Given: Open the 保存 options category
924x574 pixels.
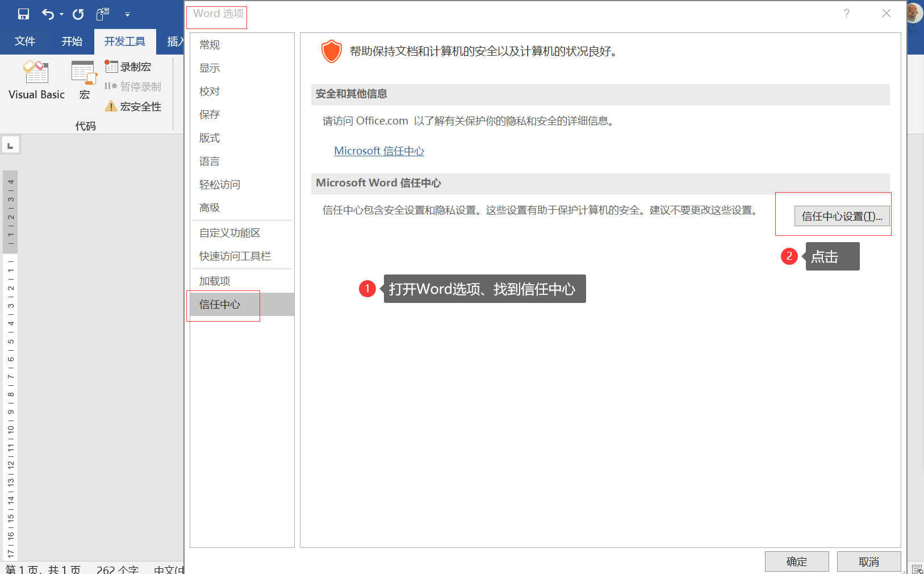Looking at the screenshot, I should point(242,115).
